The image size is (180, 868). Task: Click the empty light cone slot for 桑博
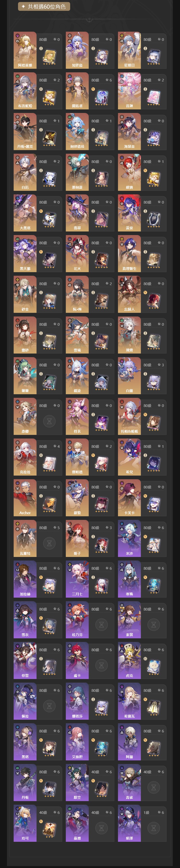[x=101, y=828]
